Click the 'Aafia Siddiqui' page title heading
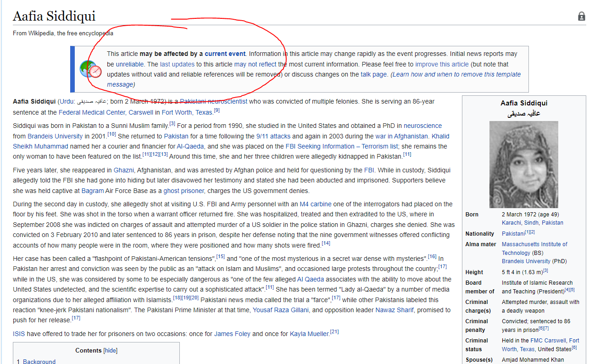This screenshot has height=364, width=589. (x=54, y=16)
